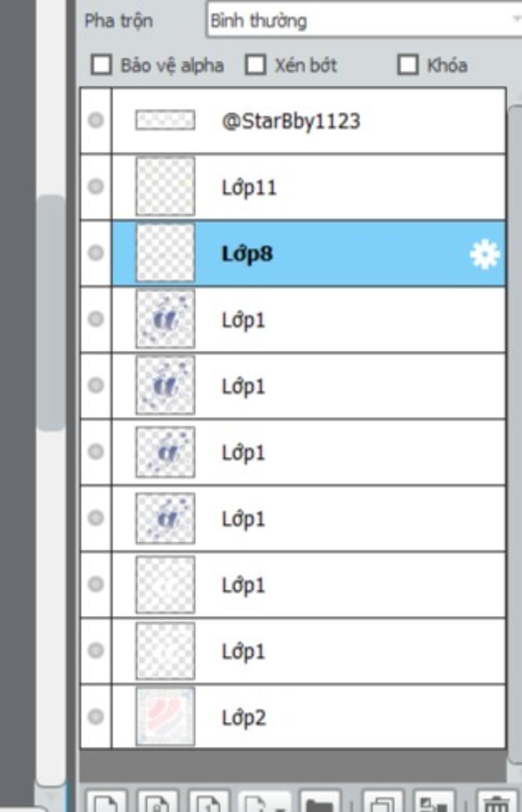Open the Pha trộn blend mode dropdown
Image resolution: width=522 pixels, height=812 pixels.
pyautogui.click(x=364, y=20)
